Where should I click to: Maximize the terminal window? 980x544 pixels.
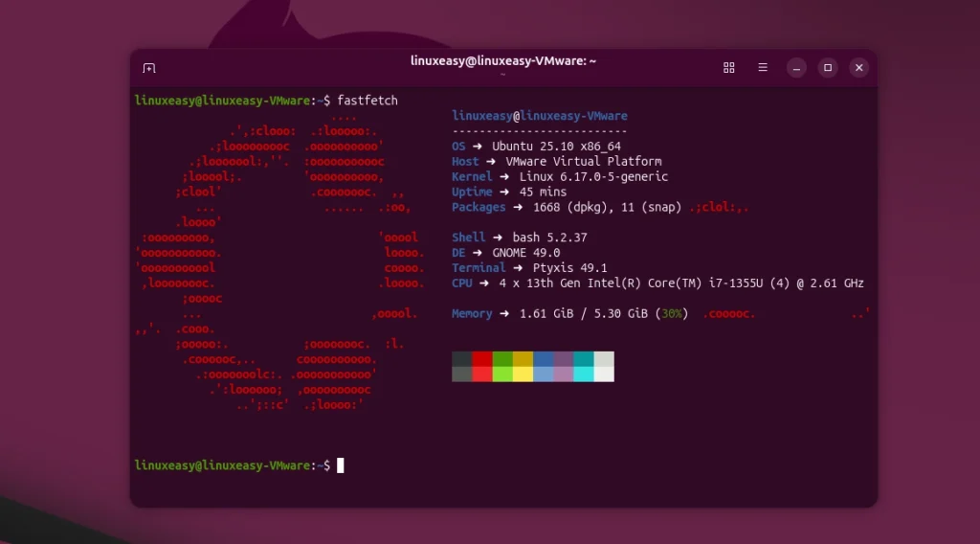[x=828, y=68]
